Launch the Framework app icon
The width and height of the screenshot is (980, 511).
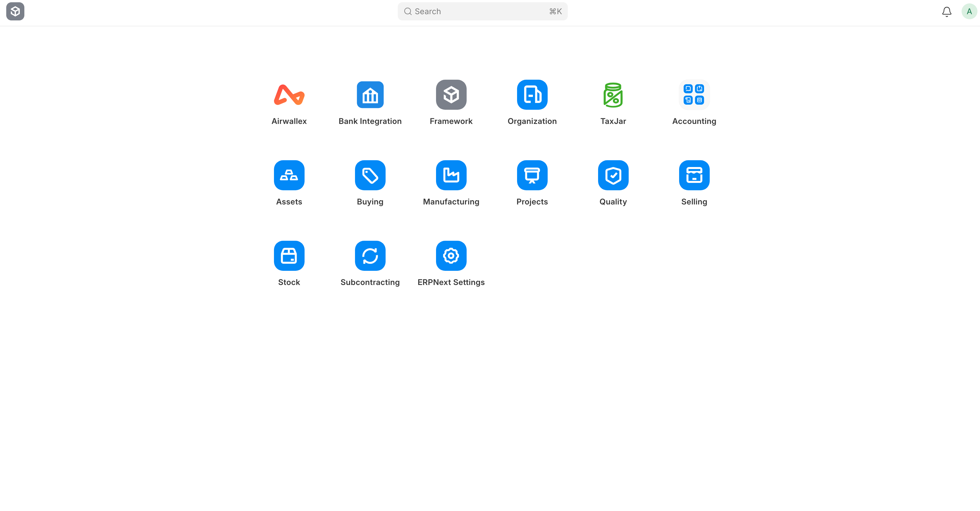point(451,95)
